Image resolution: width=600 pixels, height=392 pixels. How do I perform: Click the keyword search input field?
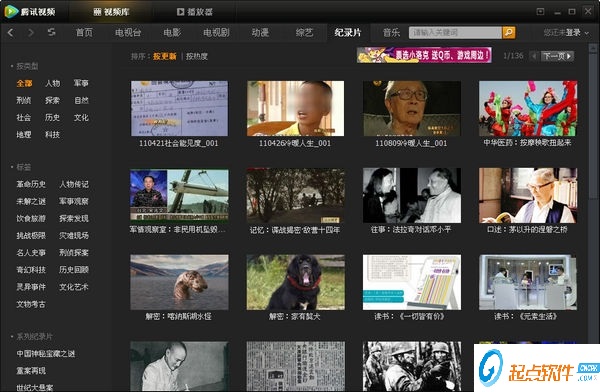tap(455, 33)
